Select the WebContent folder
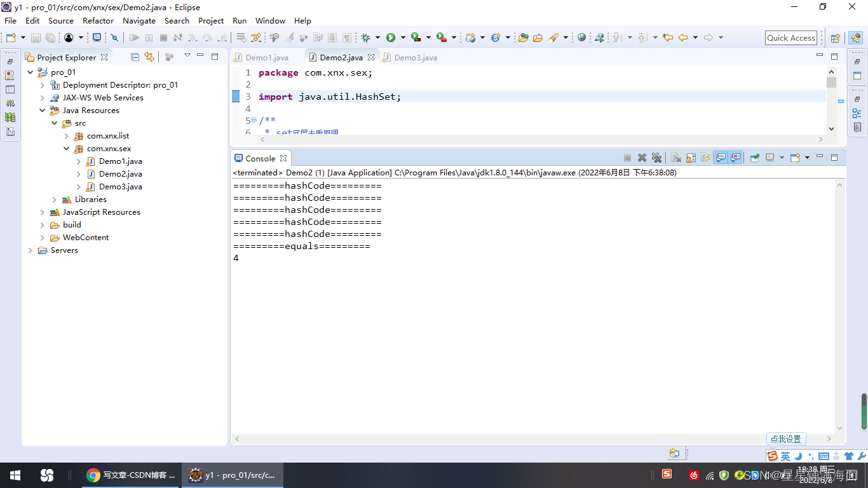This screenshot has width=868, height=488. click(86, 238)
